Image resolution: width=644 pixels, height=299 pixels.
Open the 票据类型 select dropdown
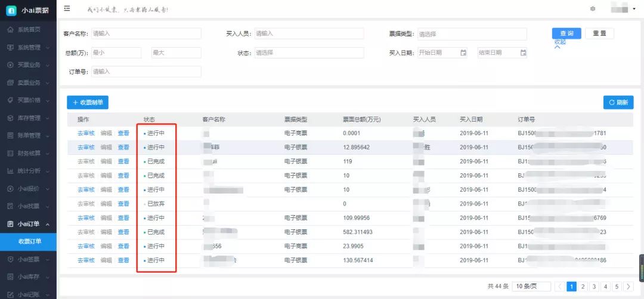(x=472, y=34)
